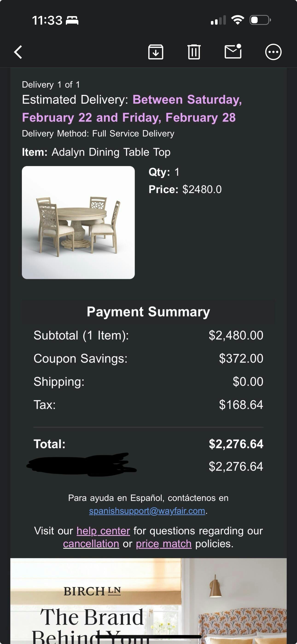The height and width of the screenshot is (644, 297).
Task: Open the price match policy link
Action: pos(164,544)
